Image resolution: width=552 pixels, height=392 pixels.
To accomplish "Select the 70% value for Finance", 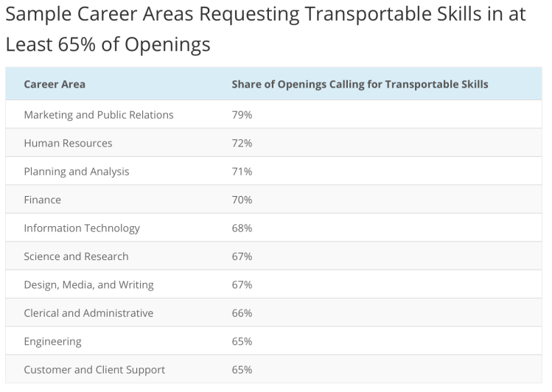I will coord(242,200).
